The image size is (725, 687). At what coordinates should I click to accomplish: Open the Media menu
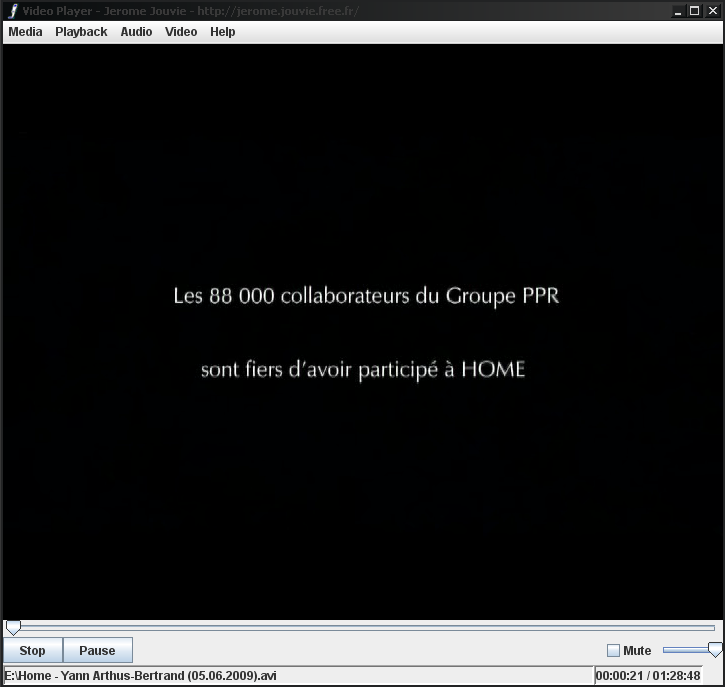click(25, 32)
